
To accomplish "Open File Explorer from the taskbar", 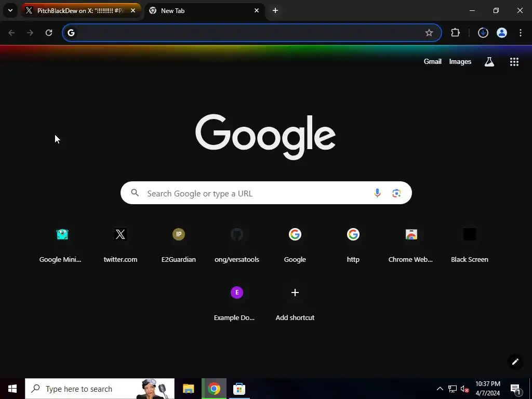I will coord(188,389).
